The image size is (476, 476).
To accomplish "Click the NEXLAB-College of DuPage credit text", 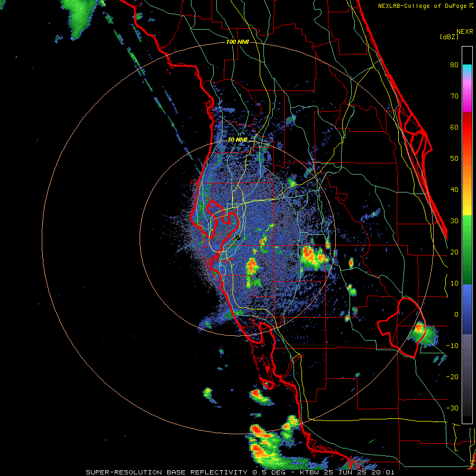I will [x=423, y=6].
